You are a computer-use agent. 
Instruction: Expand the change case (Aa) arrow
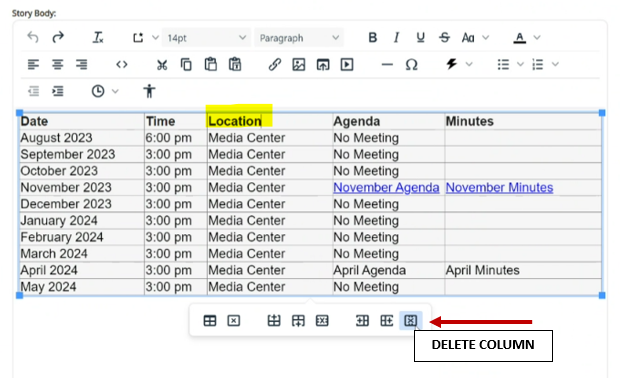pos(485,38)
